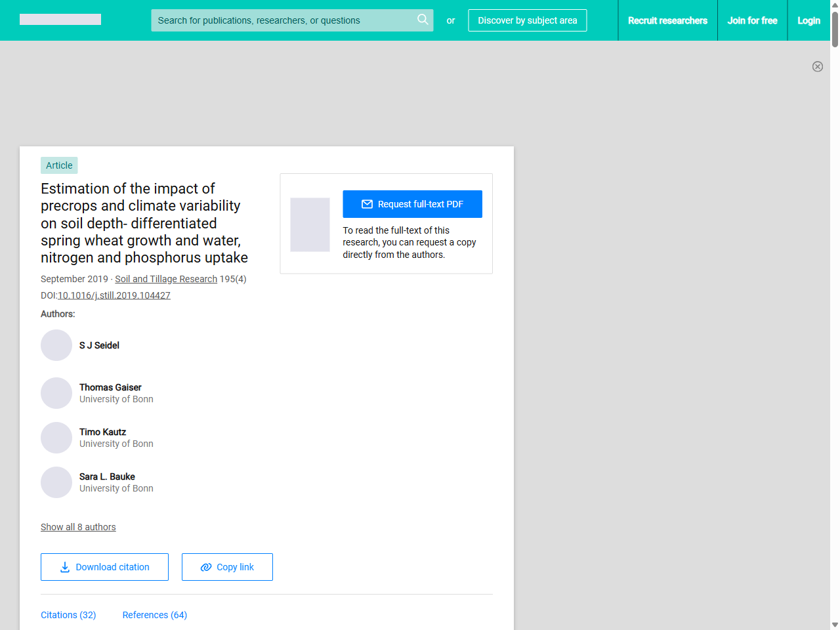
Task: Switch to the Citations (32) tab
Action: pyautogui.click(x=68, y=615)
